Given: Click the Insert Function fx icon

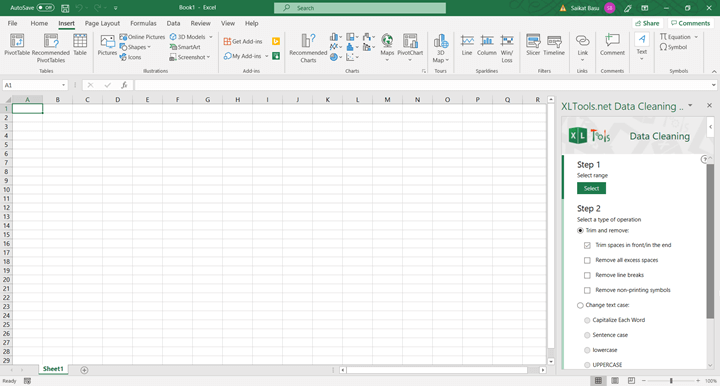Looking at the screenshot, I should tap(124, 85).
